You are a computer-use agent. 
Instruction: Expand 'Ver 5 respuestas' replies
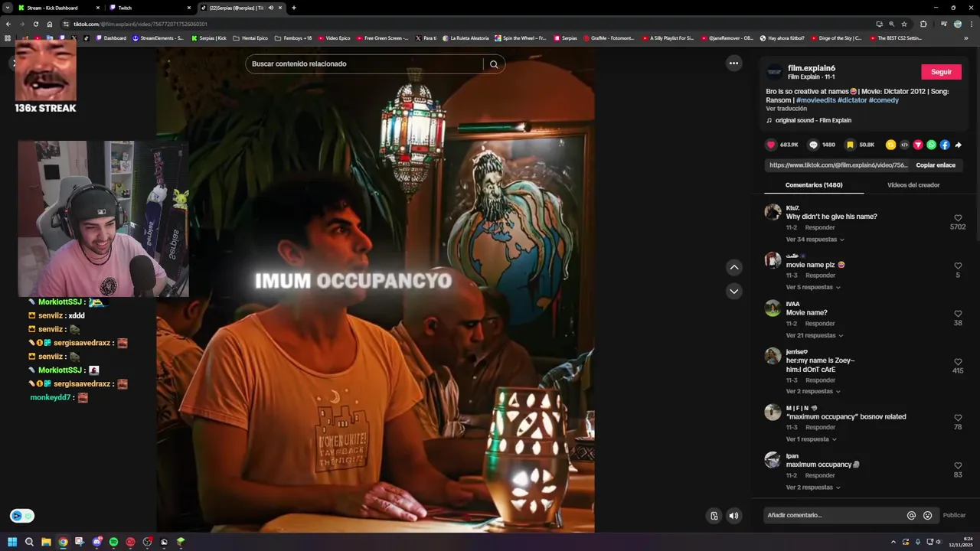pos(813,287)
